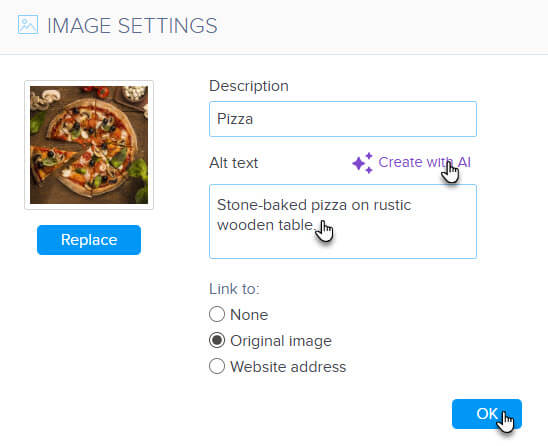Click the pizza image thumbnail

click(x=89, y=145)
